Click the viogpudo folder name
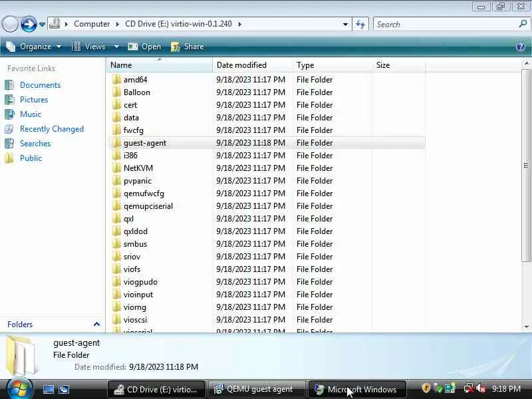 click(x=140, y=281)
